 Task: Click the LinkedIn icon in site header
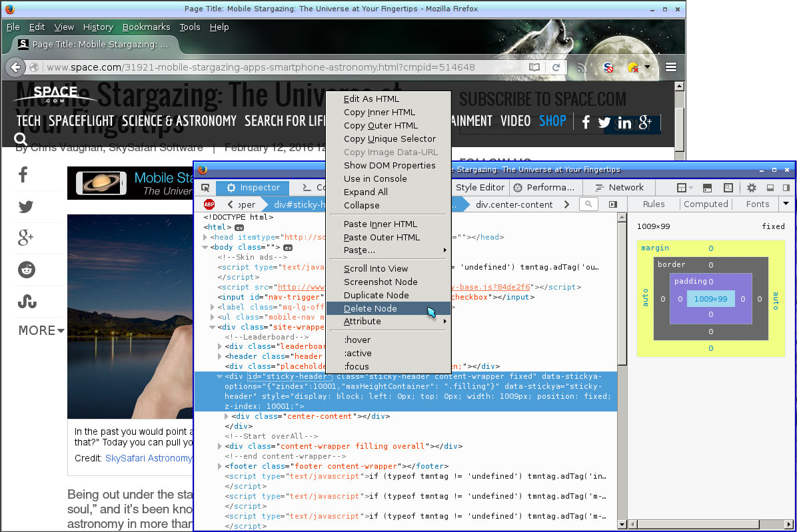point(624,123)
